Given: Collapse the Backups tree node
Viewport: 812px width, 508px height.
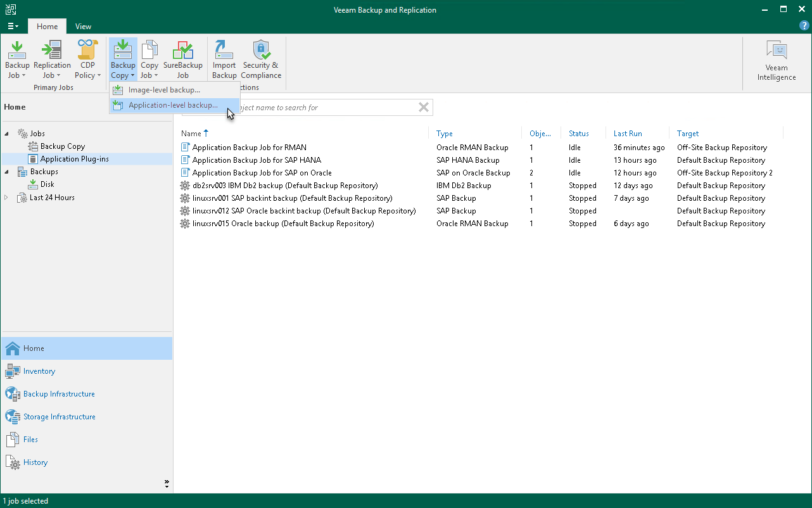Looking at the screenshot, I should (8, 172).
